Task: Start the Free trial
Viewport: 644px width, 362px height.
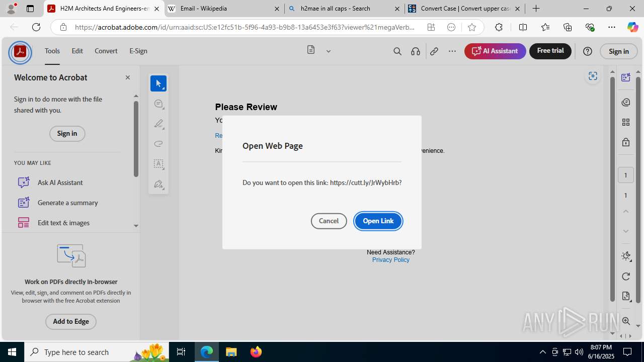Action: (550, 51)
